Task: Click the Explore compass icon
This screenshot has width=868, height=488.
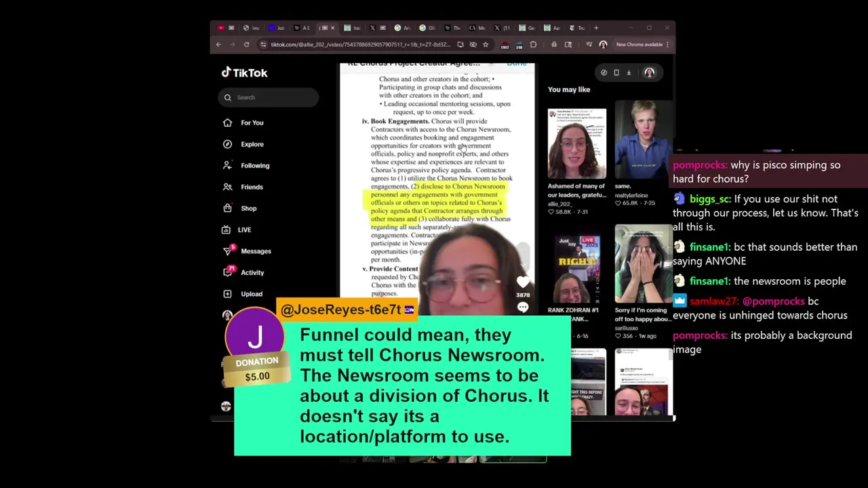Action: tap(227, 144)
